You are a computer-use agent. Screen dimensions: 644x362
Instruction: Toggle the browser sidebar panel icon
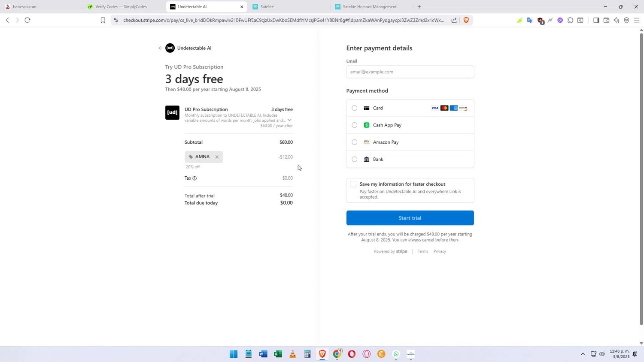click(x=596, y=20)
